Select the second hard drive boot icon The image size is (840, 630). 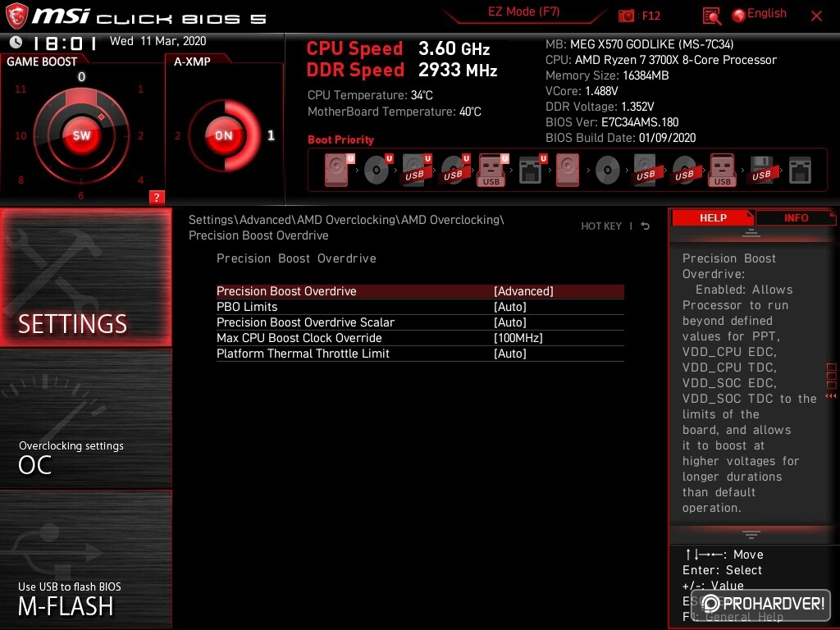click(x=568, y=170)
